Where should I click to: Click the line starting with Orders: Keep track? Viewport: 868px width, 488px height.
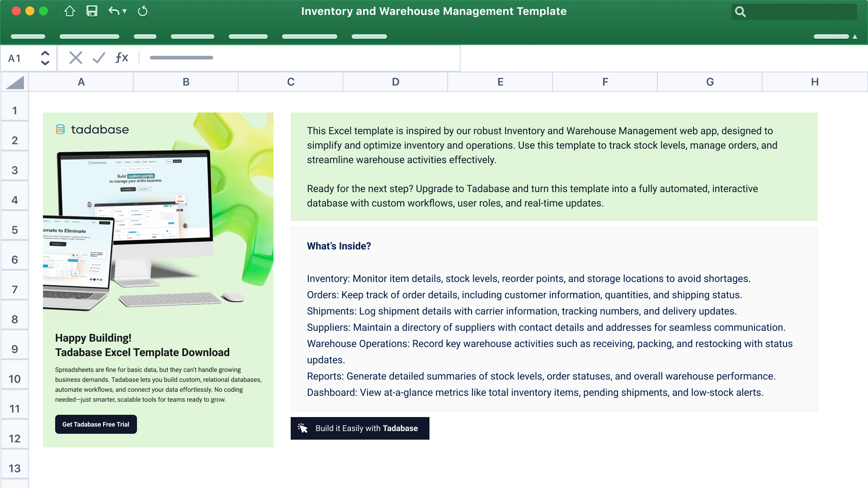click(x=524, y=295)
